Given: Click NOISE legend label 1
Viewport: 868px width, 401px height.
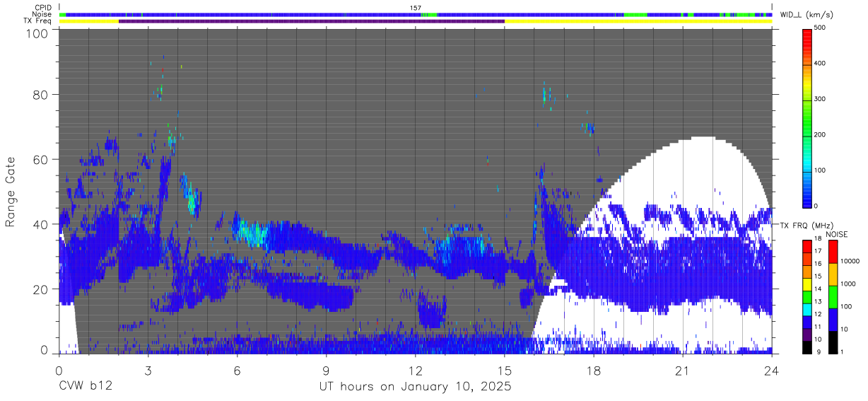Looking at the screenshot, I should [841, 351].
